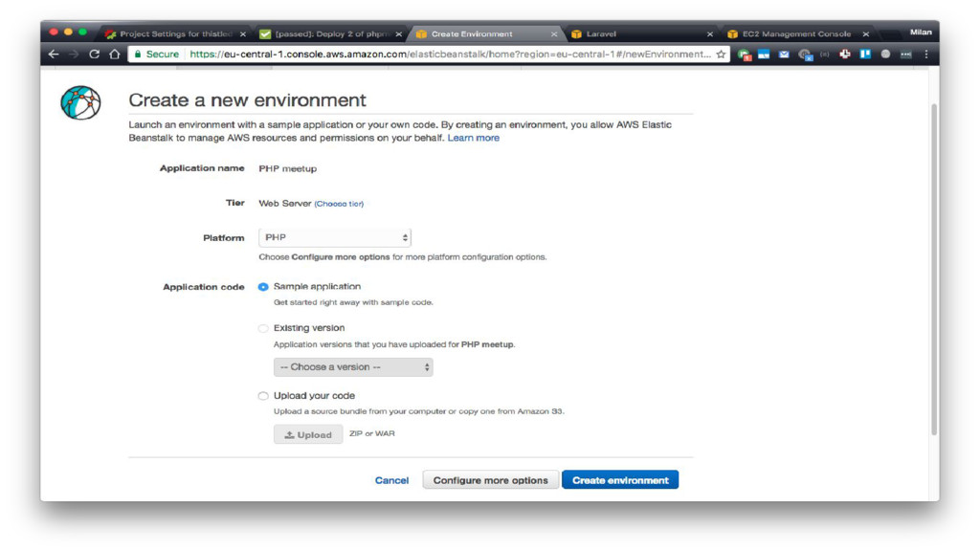
Task: Close the EC2 Management Console tab
Action: (865, 34)
